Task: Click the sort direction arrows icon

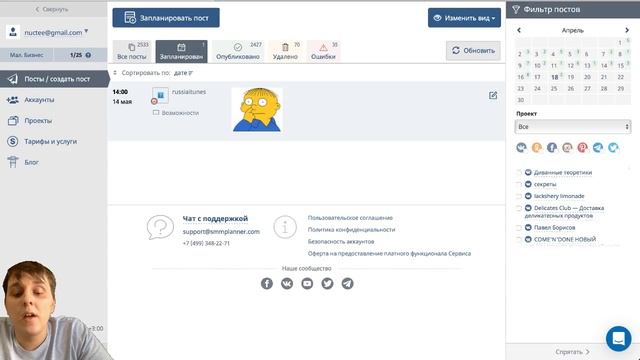Action: 115,73
